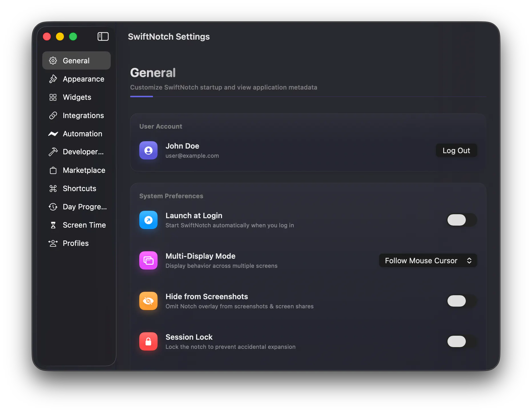Click the John Doe account avatar icon
The width and height of the screenshot is (532, 413).
(x=148, y=150)
